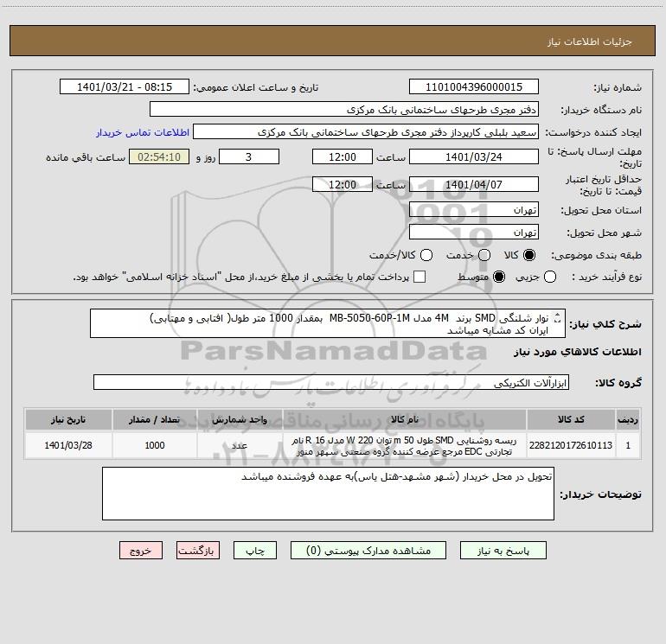The image size is (666, 644).
Task: Select the جزیی purchase type radio
Action: pyautogui.click(x=550, y=277)
